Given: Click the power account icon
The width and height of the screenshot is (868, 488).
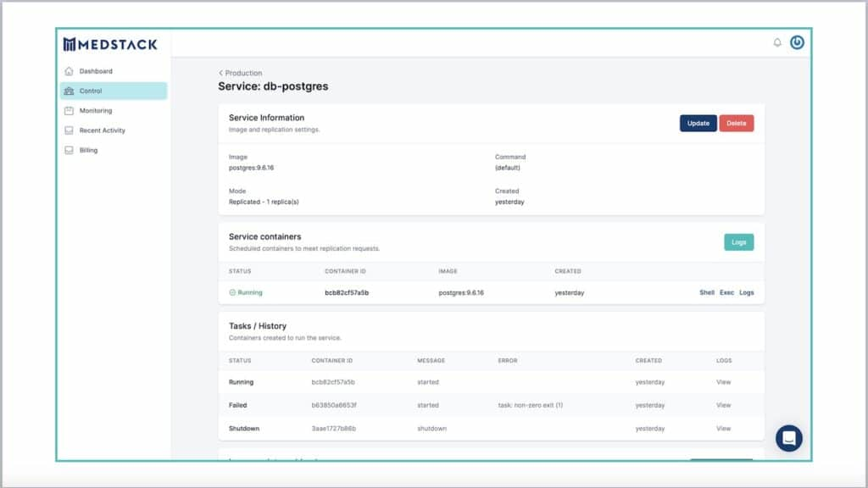Looking at the screenshot, I should pos(797,42).
